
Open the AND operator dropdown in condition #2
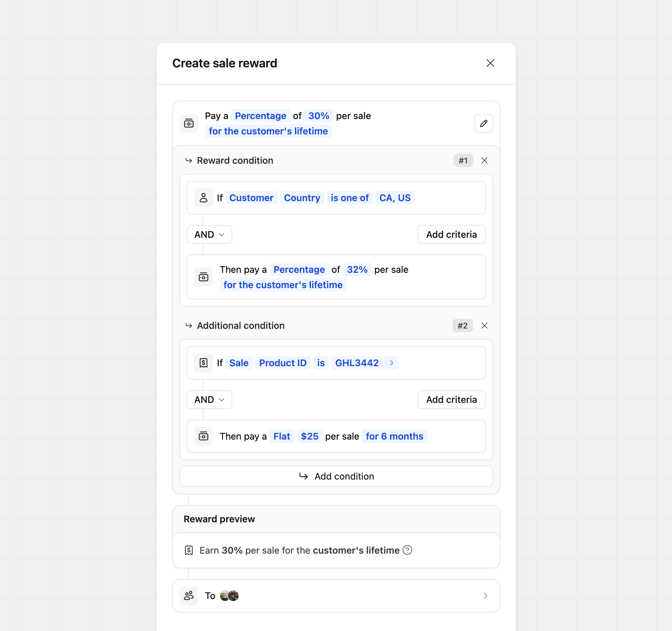point(209,399)
